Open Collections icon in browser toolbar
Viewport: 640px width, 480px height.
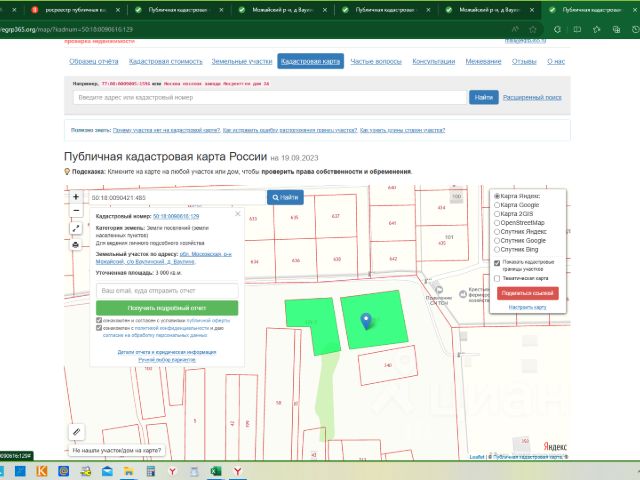pos(616,29)
